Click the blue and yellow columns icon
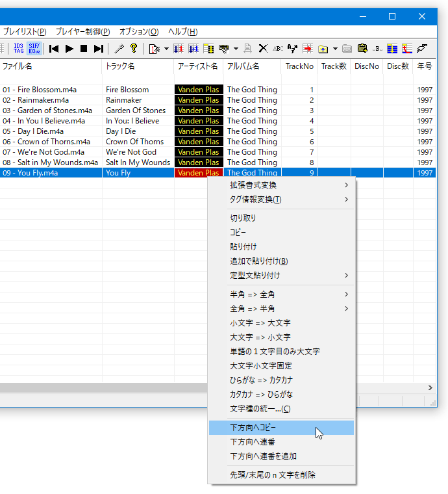Viewport: 448px width, 494px height. coord(392,49)
